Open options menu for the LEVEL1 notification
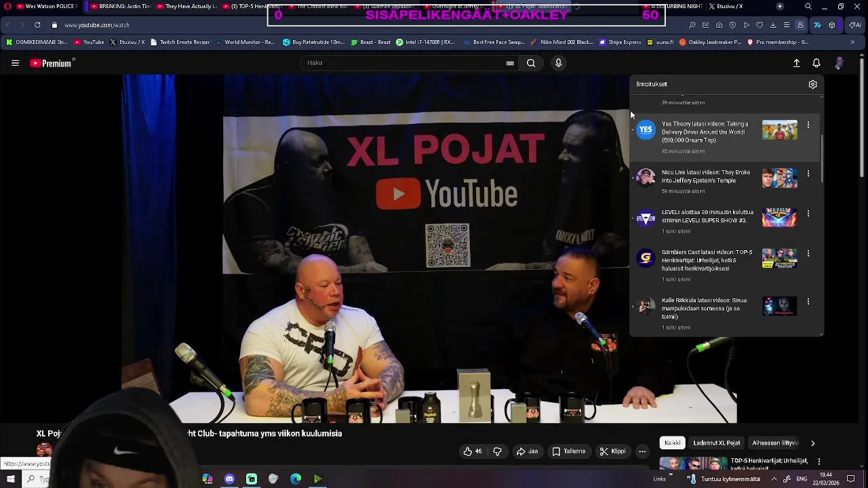Image resolution: width=868 pixels, height=488 pixels. [808, 213]
